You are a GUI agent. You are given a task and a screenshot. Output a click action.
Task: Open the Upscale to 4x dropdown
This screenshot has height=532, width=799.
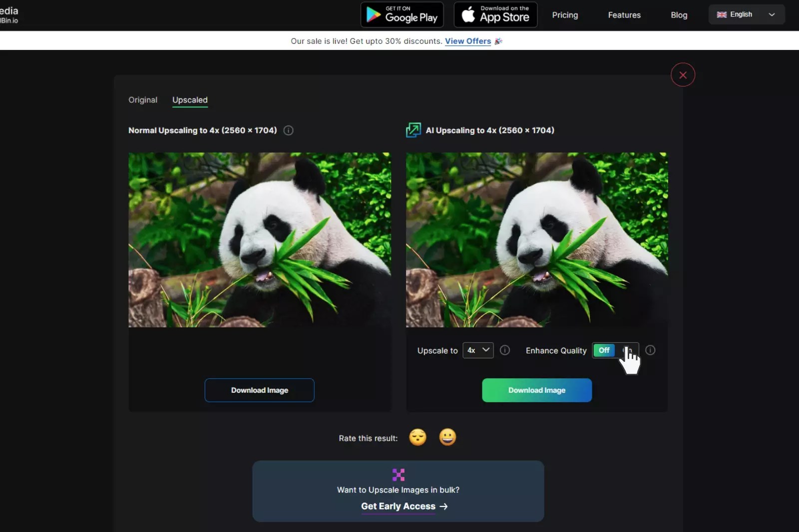click(x=477, y=350)
